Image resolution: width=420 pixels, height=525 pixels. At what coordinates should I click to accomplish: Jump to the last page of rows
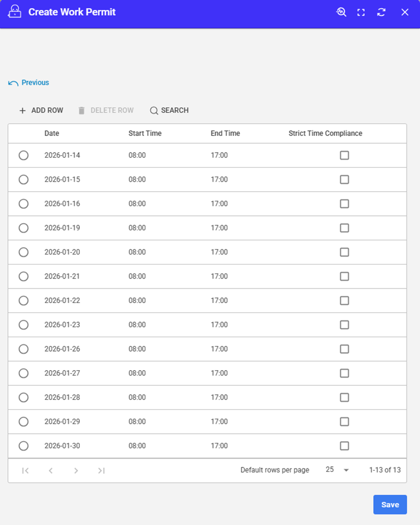101,471
